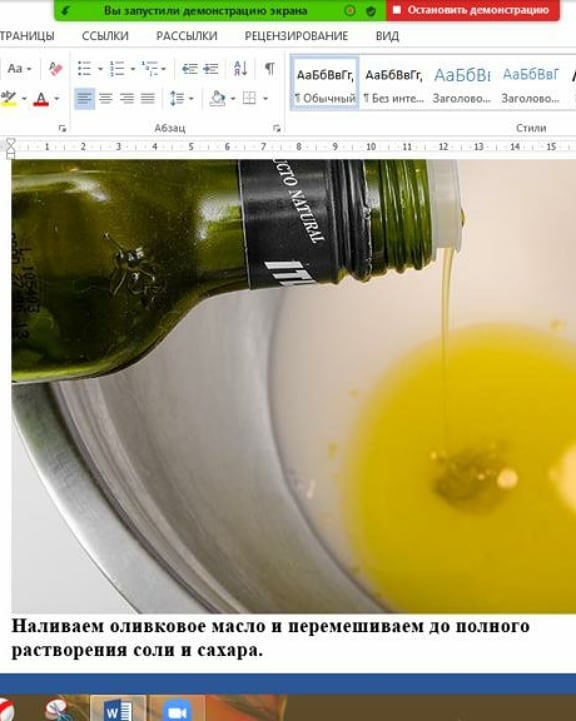Click the text "растворения соли и сахара."
Viewport: 576px width, 721px height.
(x=137, y=650)
